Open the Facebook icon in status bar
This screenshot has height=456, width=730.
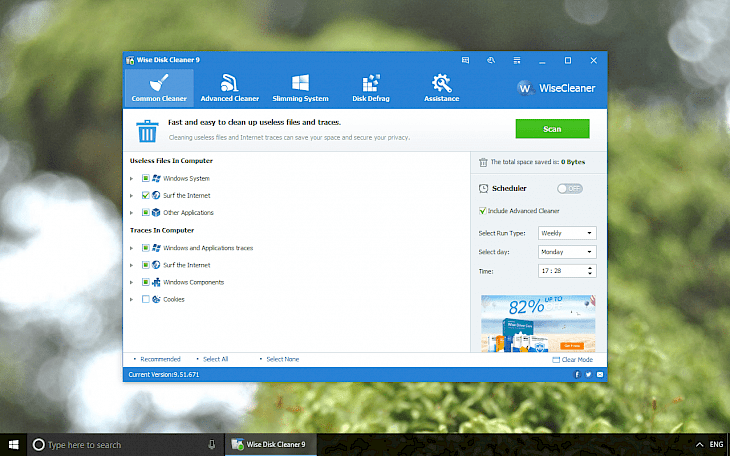pos(577,374)
